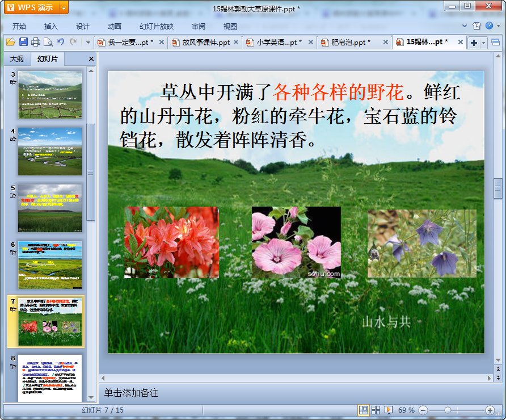The width and height of the screenshot is (506, 420).
Task: Click animation star icon under slide 5
Action: click(x=13, y=196)
